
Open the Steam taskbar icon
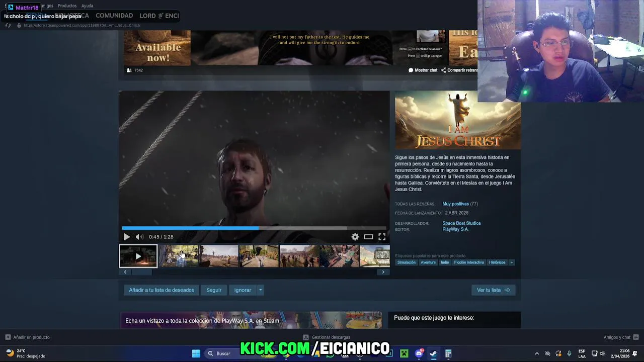tap(433, 353)
